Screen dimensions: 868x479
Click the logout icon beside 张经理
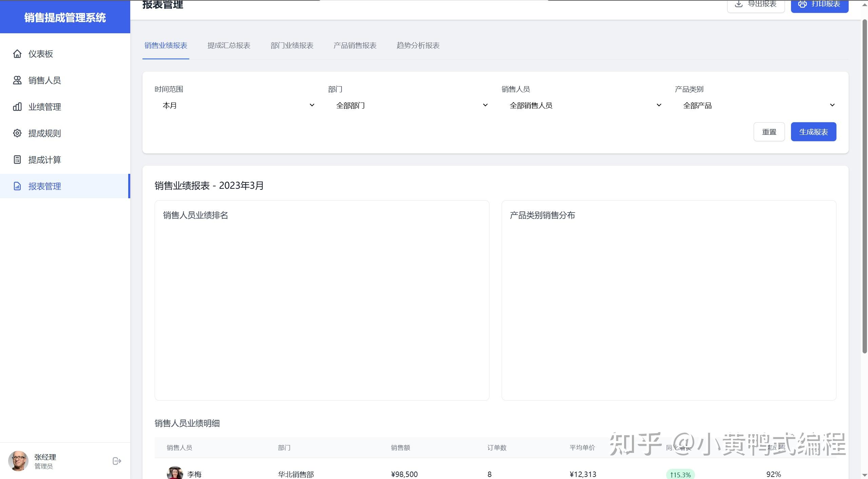point(117,461)
